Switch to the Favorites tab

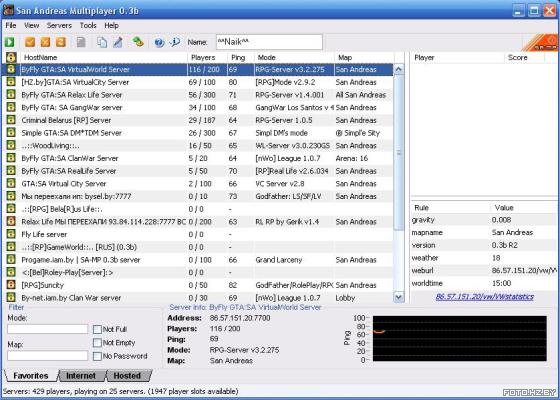coord(31,376)
